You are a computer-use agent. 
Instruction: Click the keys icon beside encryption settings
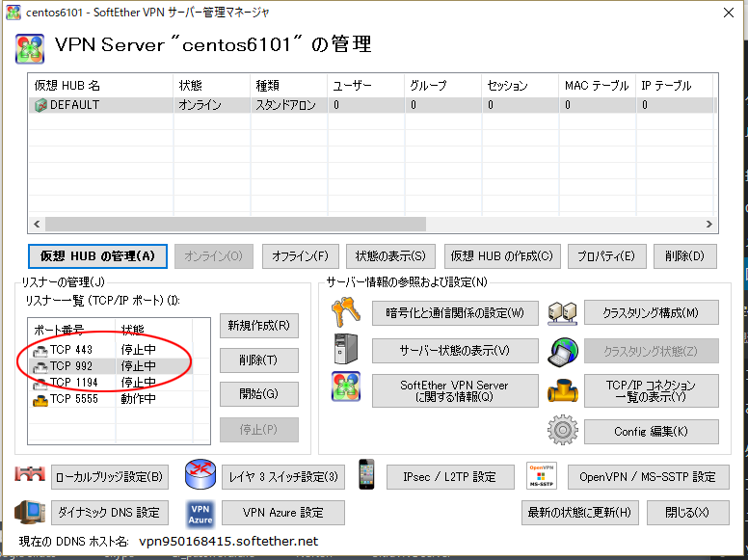[x=345, y=312]
